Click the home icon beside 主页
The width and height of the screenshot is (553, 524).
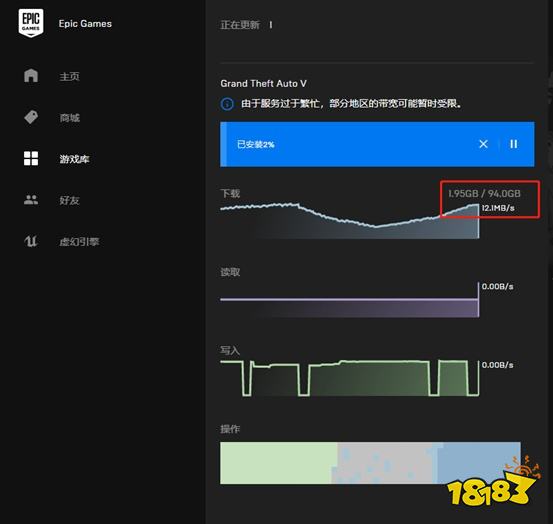[31, 75]
